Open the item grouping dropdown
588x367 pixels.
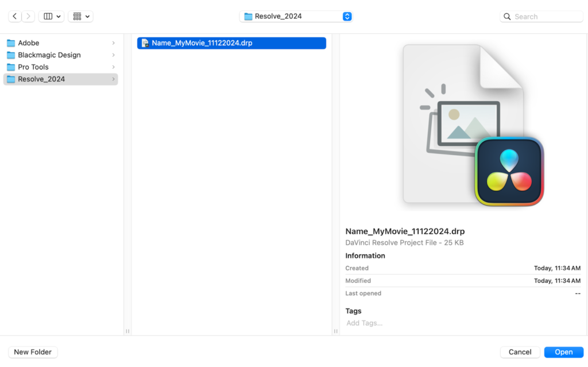[80, 17]
